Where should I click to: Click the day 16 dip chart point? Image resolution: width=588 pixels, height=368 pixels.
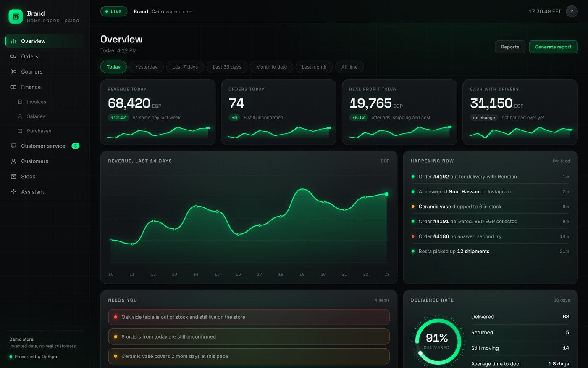coord(238,234)
